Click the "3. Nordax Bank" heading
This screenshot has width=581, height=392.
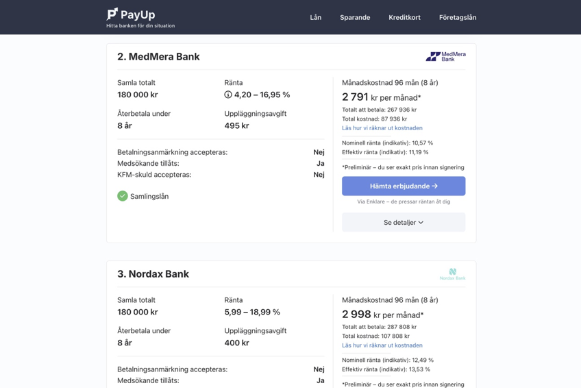[x=153, y=274]
